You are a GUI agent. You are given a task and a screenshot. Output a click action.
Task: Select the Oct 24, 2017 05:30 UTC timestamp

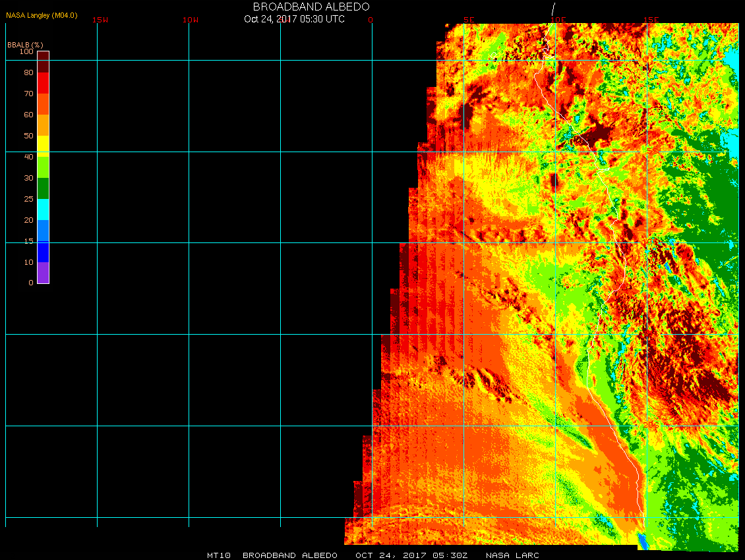click(294, 19)
